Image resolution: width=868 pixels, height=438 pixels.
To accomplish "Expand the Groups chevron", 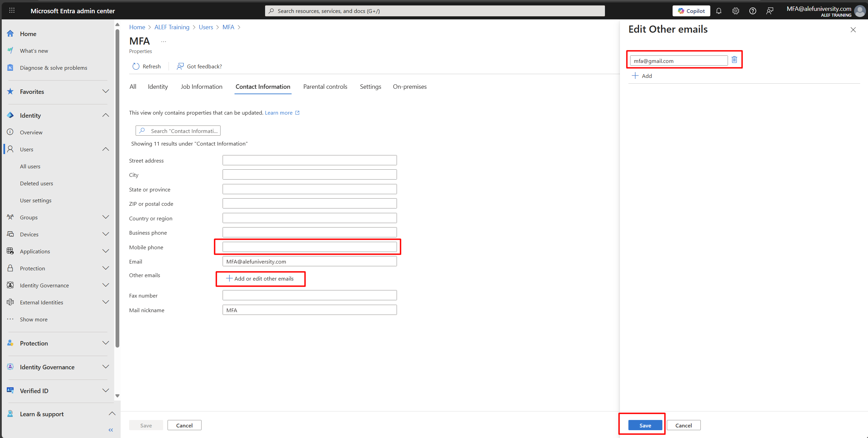I will point(106,217).
